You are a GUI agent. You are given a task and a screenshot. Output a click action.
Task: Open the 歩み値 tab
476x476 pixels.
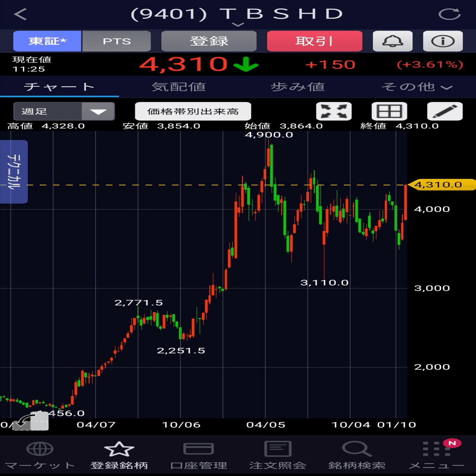(x=297, y=87)
